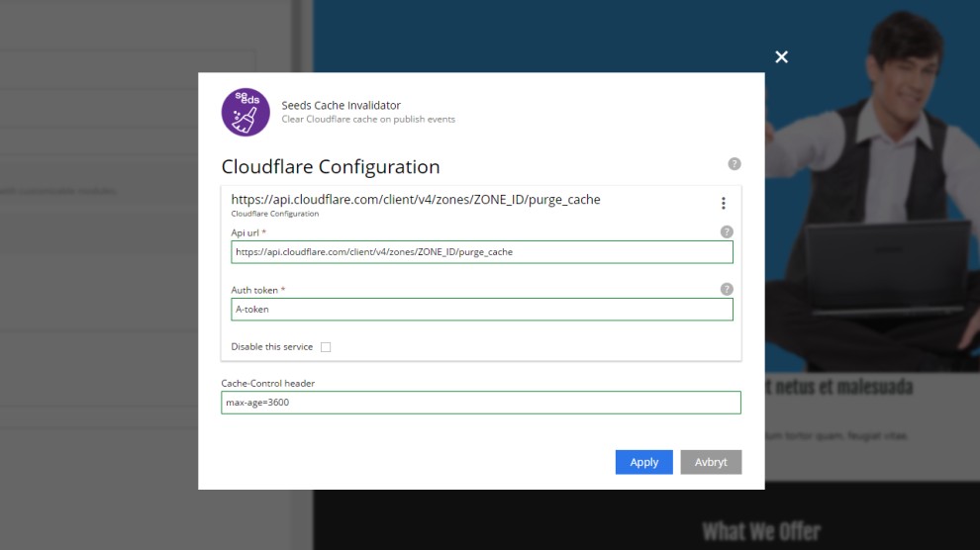
Task: Open the three-dot menu for Cloudflare Configuration
Action: (x=724, y=203)
